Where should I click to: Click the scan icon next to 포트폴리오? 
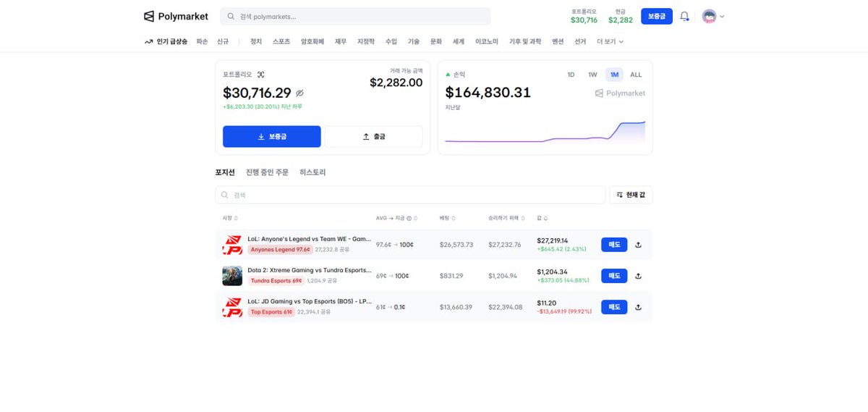click(x=261, y=75)
